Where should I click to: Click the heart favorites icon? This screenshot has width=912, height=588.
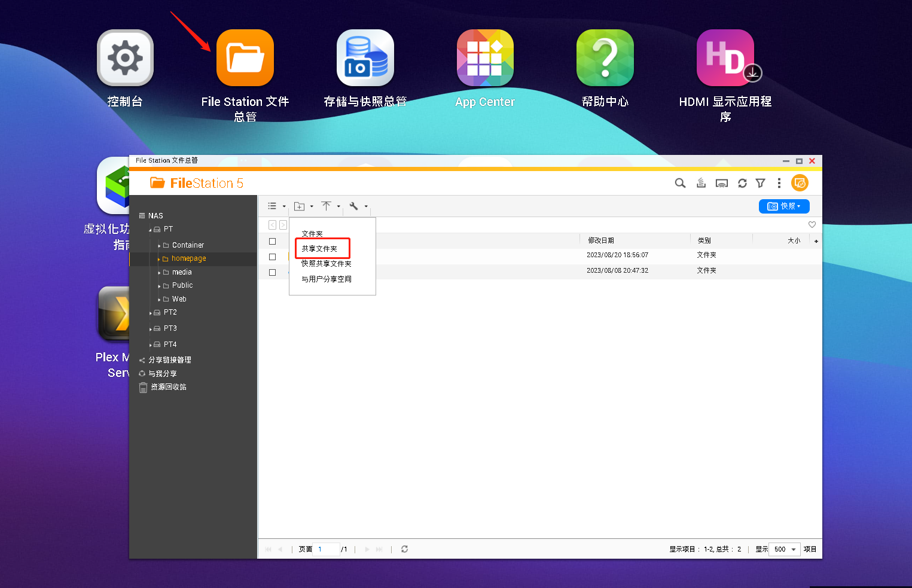[x=812, y=225]
